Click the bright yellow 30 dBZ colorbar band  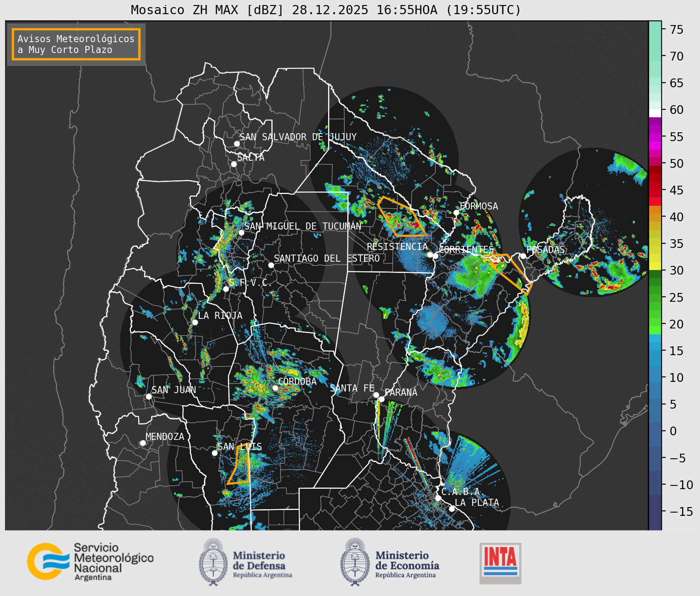(x=655, y=266)
